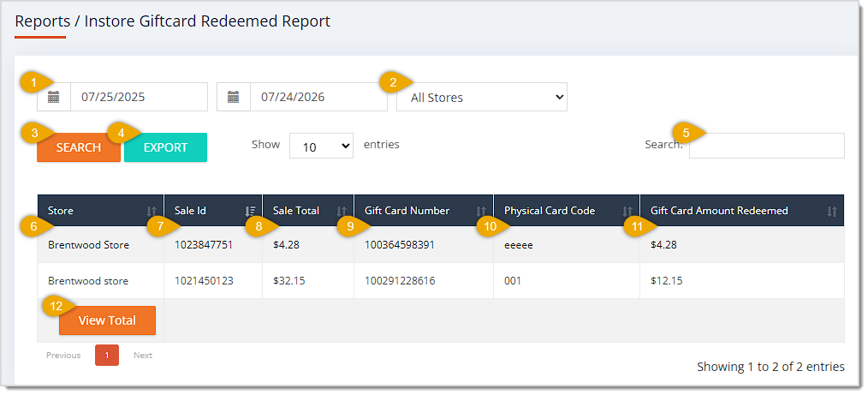Sort by Store column sort icon

click(152, 211)
